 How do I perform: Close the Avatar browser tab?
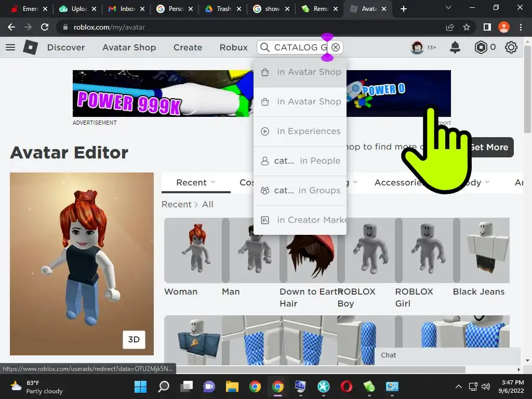tap(384, 9)
